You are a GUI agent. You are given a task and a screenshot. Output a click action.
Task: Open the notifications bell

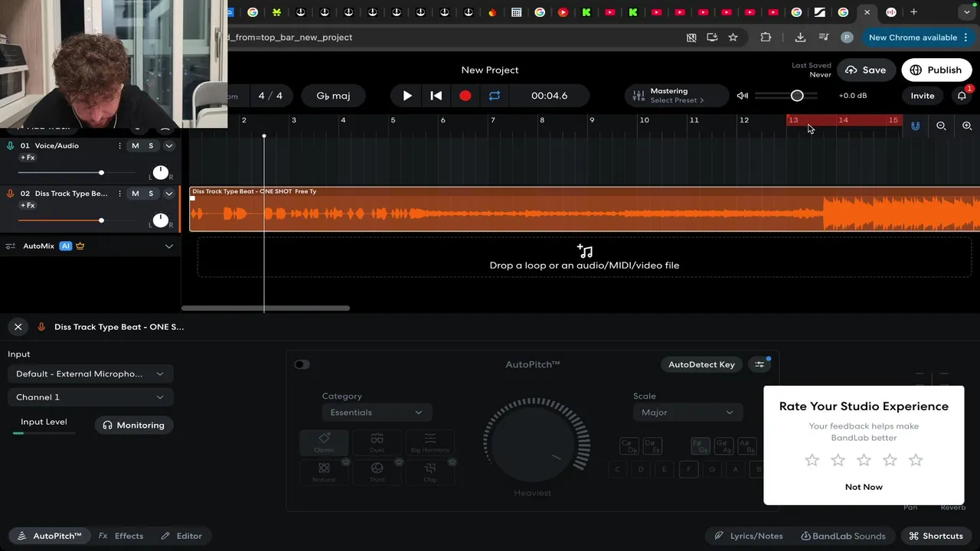pos(962,96)
